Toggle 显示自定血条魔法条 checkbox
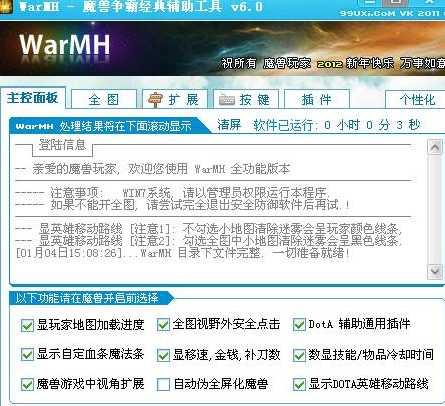The height and width of the screenshot is (406, 445). click(27, 355)
